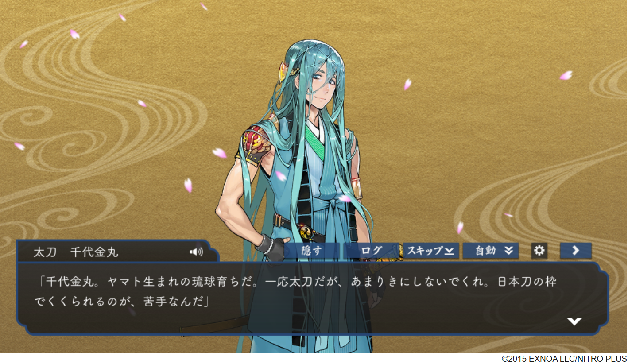This screenshot has height=364, width=628.
Task: Click the 自動 label text
Action: tap(485, 251)
